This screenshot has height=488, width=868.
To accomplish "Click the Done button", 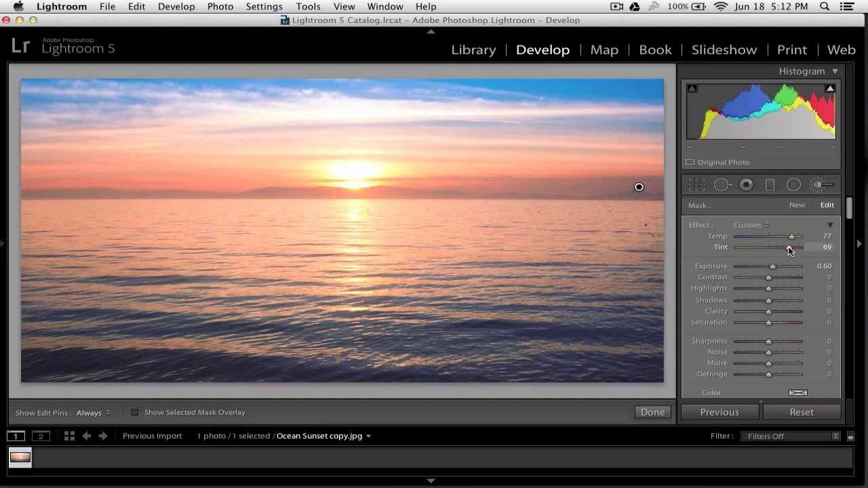I will pos(652,412).
